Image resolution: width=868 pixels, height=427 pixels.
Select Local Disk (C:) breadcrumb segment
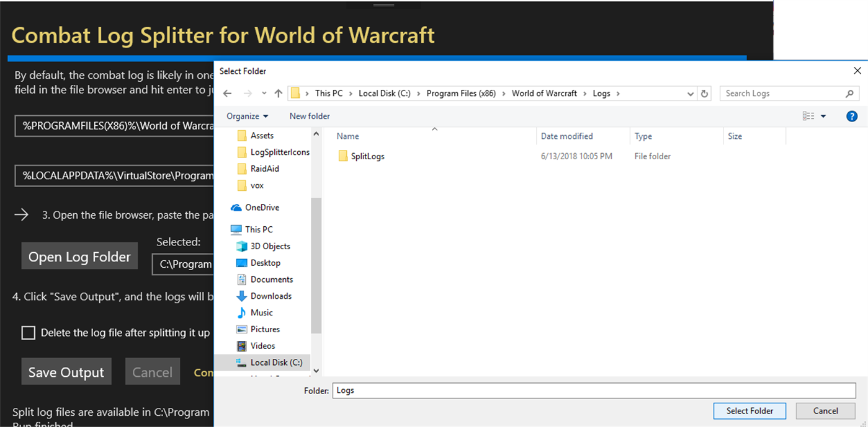385,94
